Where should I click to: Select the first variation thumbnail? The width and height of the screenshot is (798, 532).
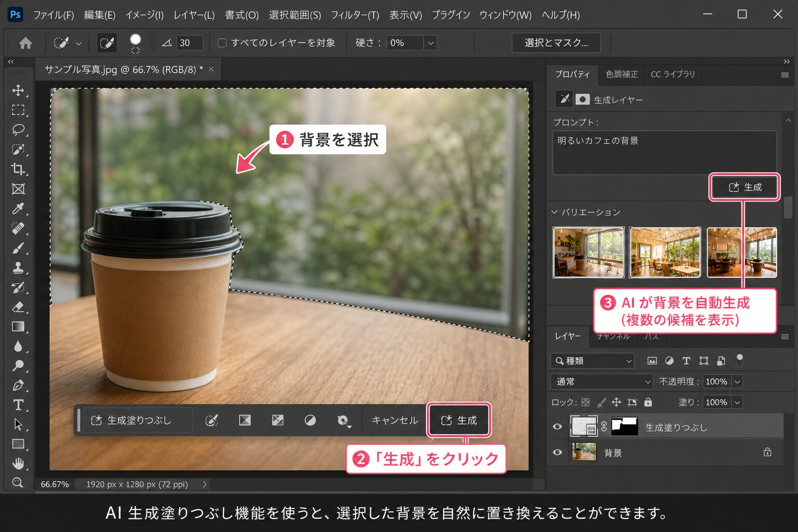[x=588, y=252]
